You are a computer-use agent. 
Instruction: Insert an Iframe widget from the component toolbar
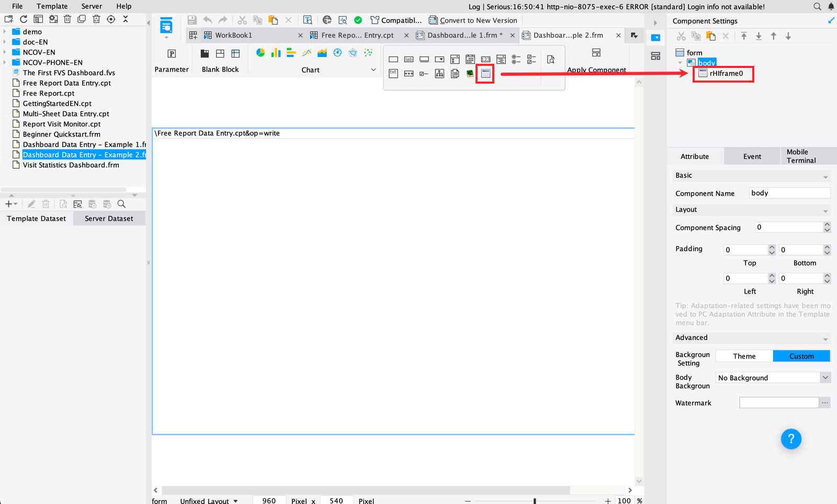485,74
